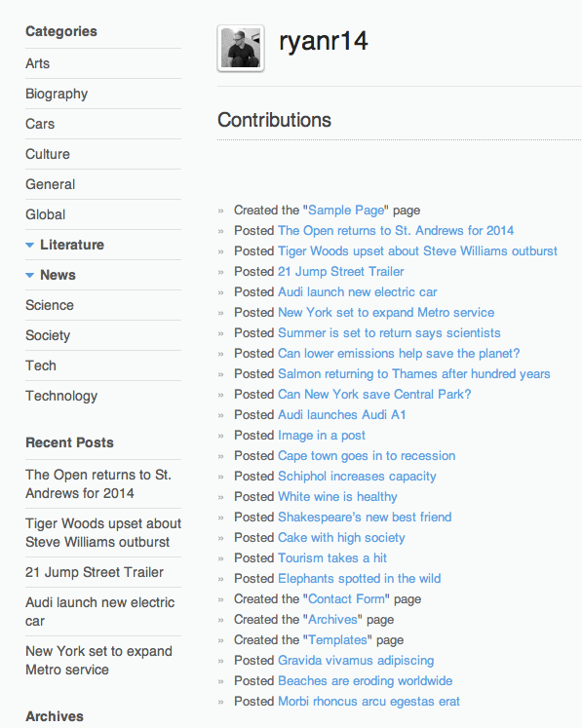Go to the Technology category

coord(61,396)
